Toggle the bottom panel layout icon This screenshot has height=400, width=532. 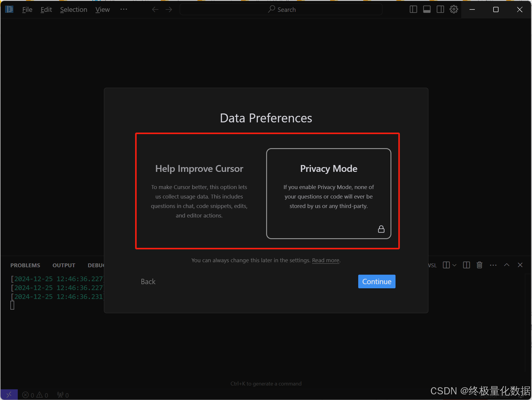click(x=427, y=9)
